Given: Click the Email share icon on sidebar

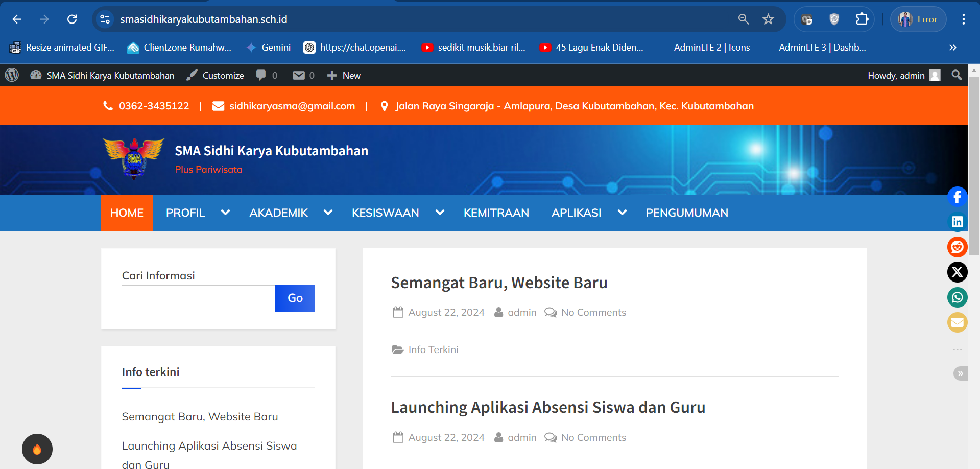Looking at the screenshot, I should [958, 322].
